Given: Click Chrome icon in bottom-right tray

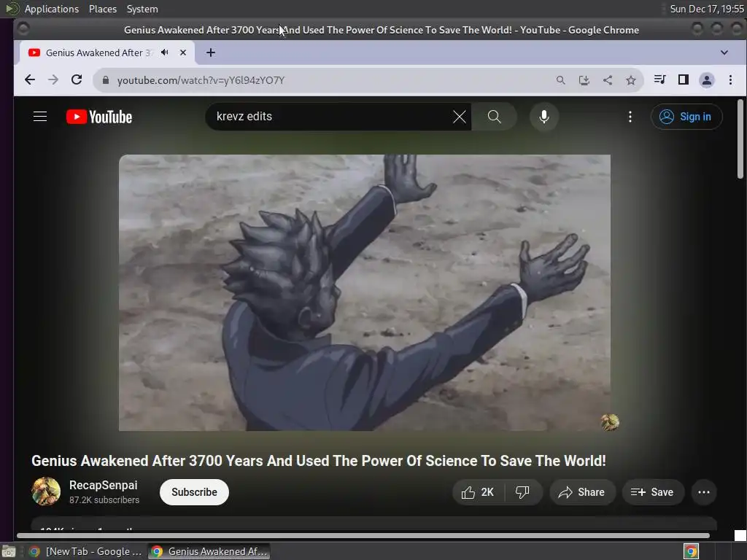Looking at the screenshot, I should coord(691,551).
